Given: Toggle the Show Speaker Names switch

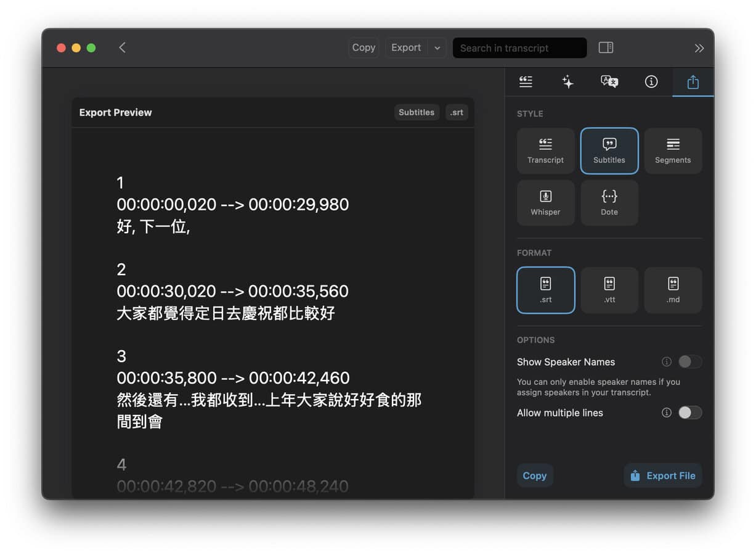Looking at the screenshot, I should pyautogui.click(x=689, y=362).
